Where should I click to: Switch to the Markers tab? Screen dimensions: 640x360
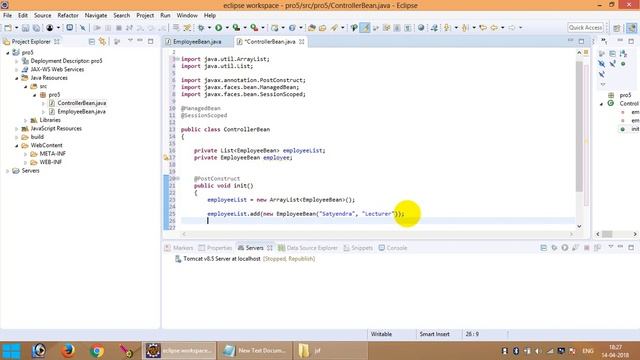coord(179,248)
